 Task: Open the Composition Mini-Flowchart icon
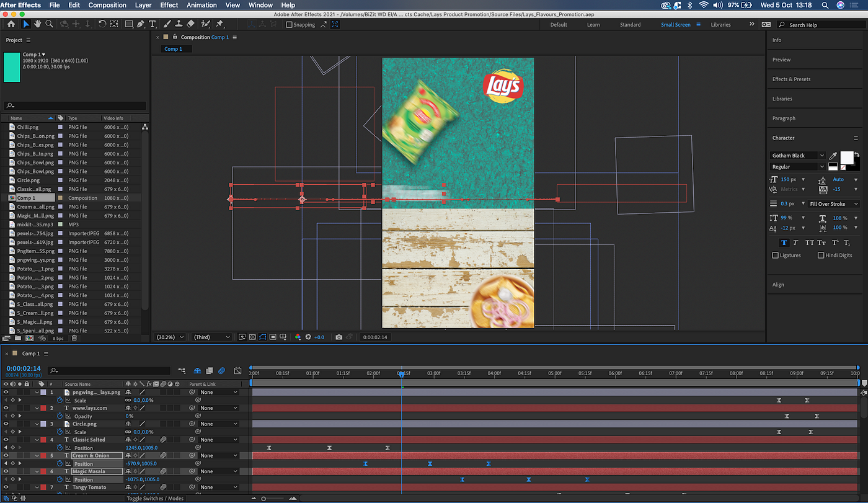coord(182,371)
